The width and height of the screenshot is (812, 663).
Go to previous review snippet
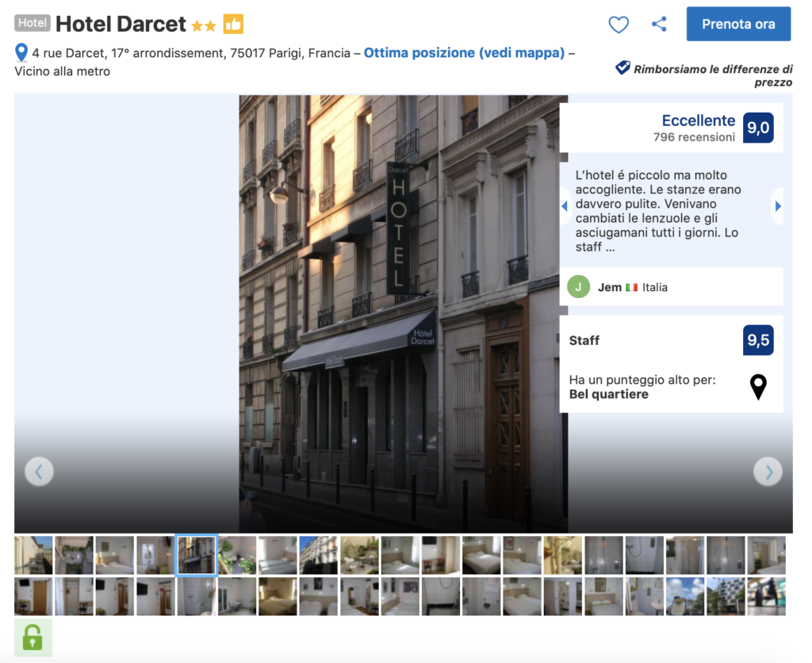(565, 206)
